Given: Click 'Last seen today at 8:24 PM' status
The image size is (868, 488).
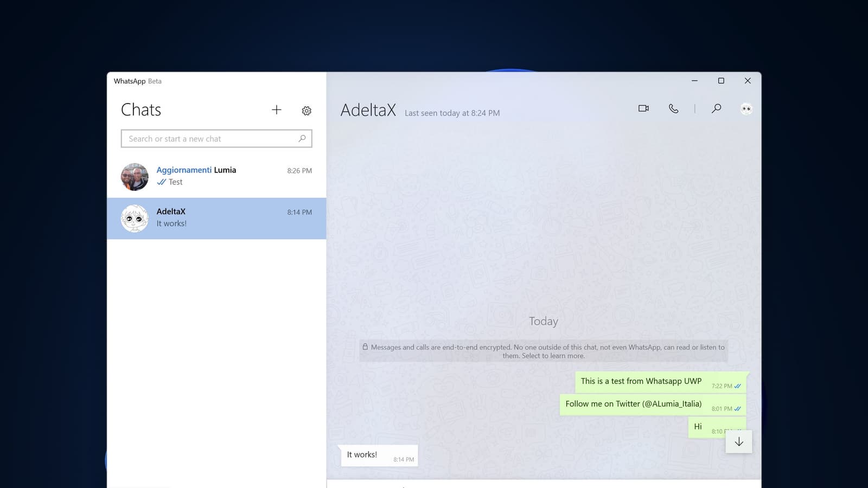Looking at the screenshot, I should point(452,113).
